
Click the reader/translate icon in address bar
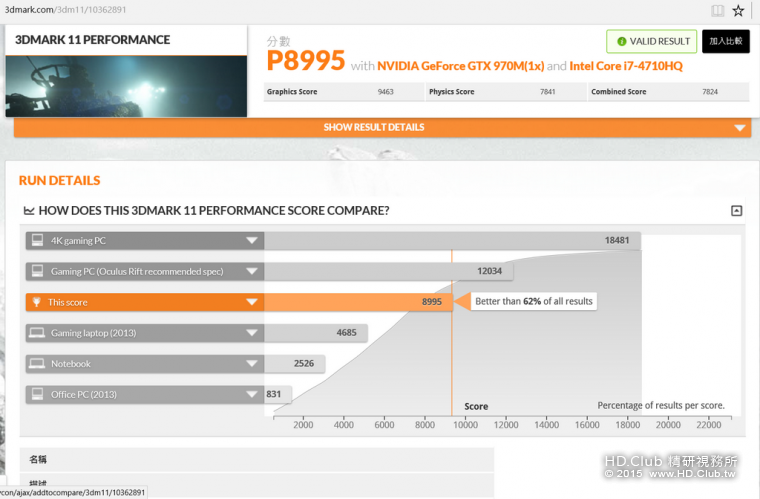[717, 11]
